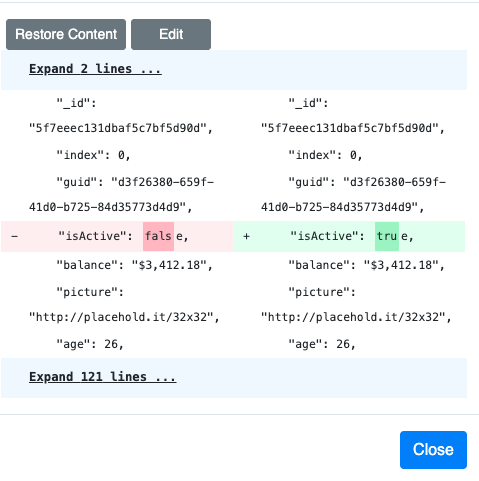This screenshot has width=479, height=481.
Task: Select the highlighted "fals" removed text
Action: [158, 236]
